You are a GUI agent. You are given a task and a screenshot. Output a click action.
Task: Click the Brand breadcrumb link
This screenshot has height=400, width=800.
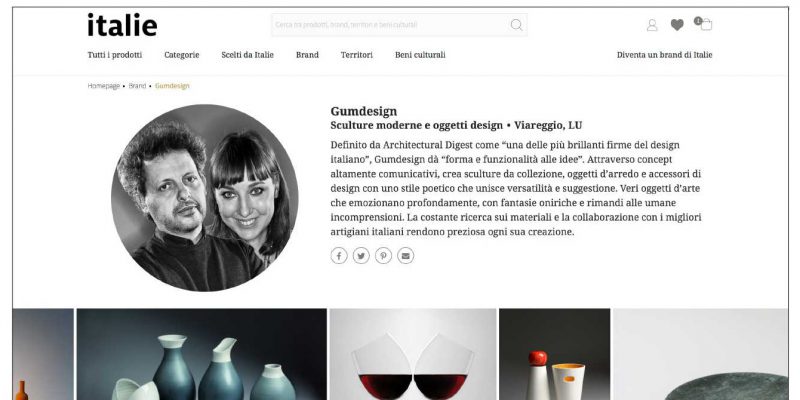[x=137, y=86]
